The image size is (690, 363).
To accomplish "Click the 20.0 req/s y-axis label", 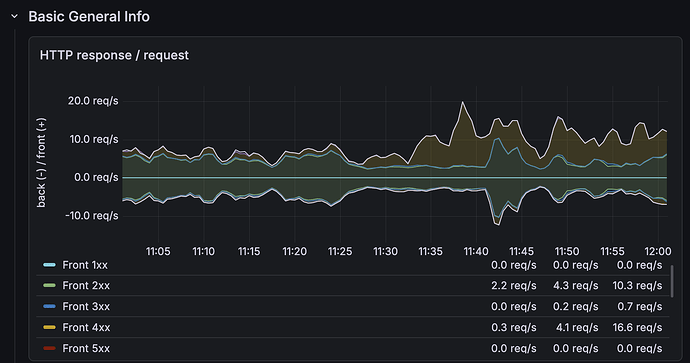I will 93,101.
